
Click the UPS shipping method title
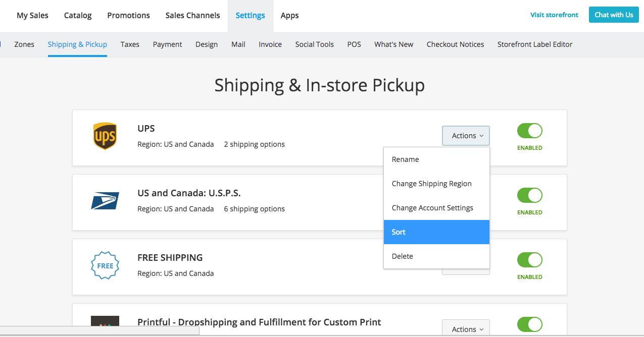pyautogui.click(x=146, y=129)
